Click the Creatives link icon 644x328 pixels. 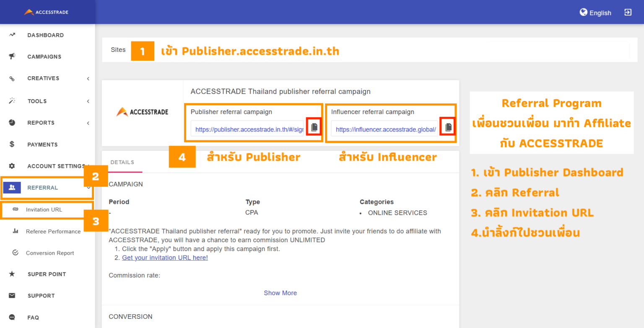pos(11,78)
